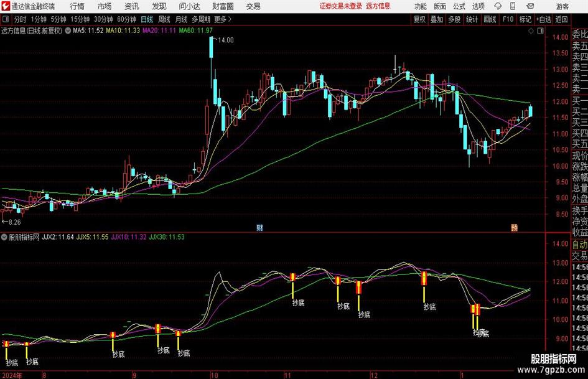Click the MA20: 11.11 value label
588x379 pixels.
coord(159,30)
